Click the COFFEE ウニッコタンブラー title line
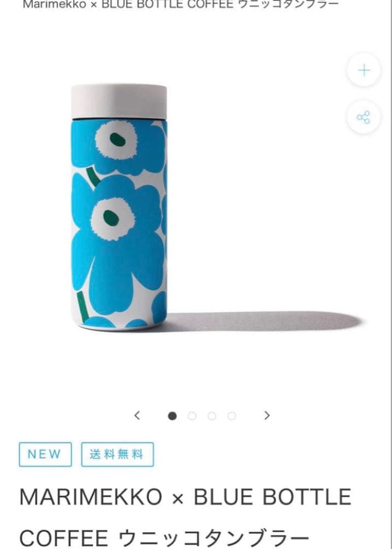The width and height of the screenshot is (392, 549). (165, 538)
